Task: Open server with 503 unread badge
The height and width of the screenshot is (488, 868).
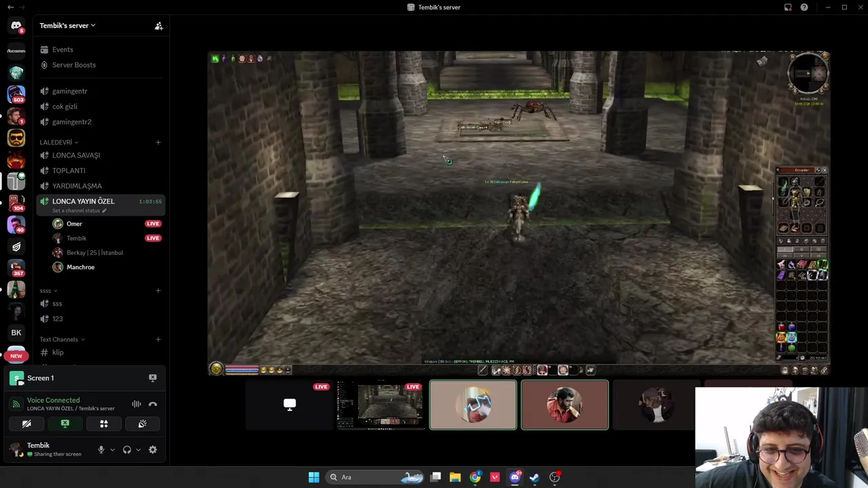Action: [x=16, y=94]
